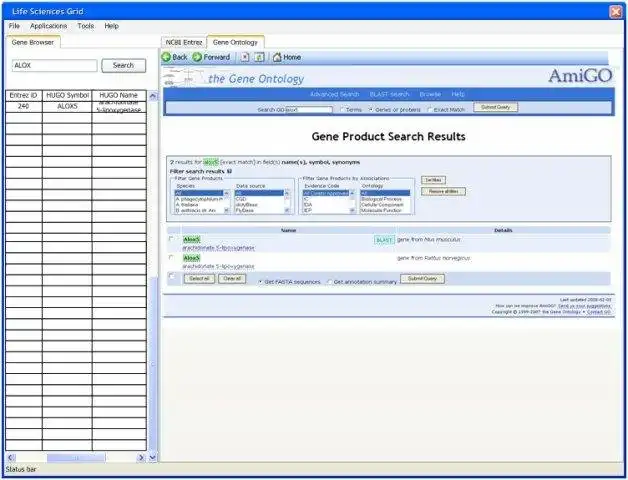
Task: Open the AmiGO Help link
Action: (x=458, y=94)
